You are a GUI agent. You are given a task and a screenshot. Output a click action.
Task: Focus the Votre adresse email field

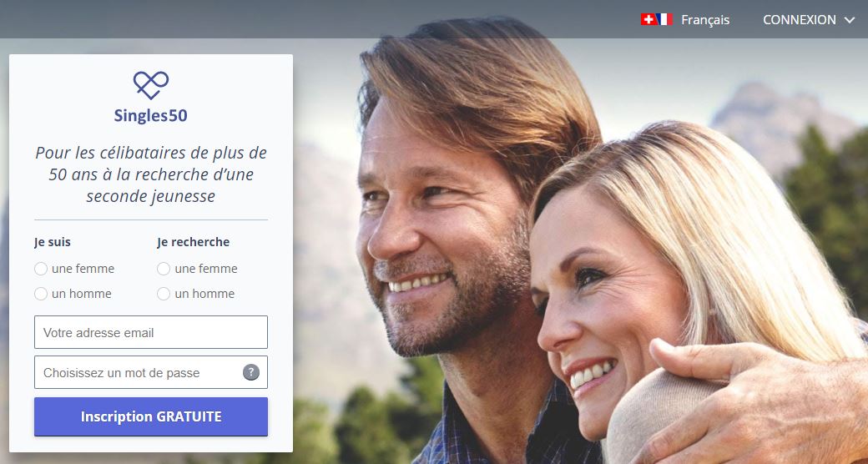(151, 332)
